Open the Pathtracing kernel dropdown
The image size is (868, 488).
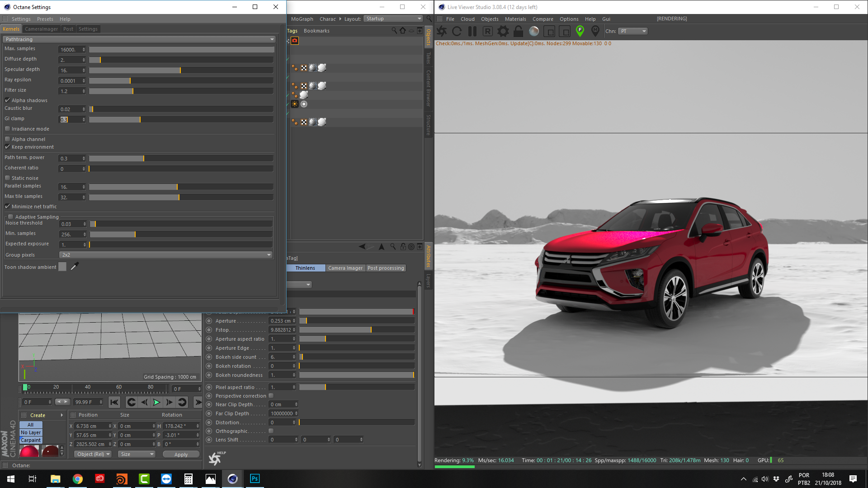(x=139, y=39)
